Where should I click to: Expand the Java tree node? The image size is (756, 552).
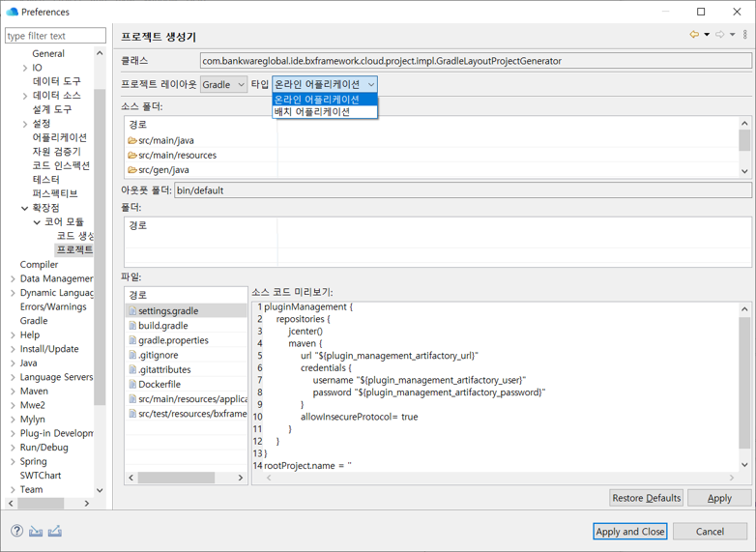pyautogui.click(x=13, y=363)
